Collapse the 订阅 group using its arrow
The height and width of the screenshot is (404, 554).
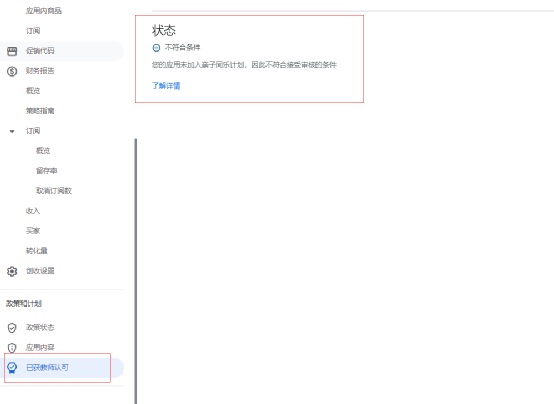(12, 131)
